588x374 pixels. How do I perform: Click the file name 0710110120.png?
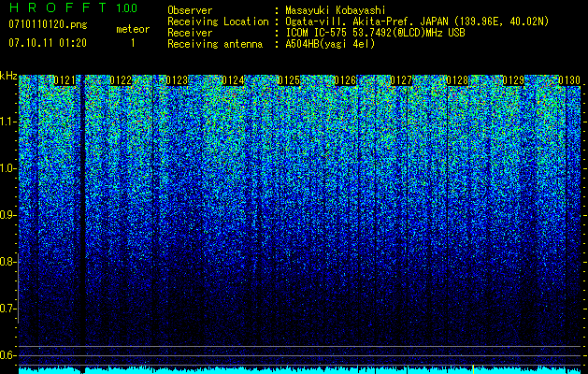(x=48, y=24)
